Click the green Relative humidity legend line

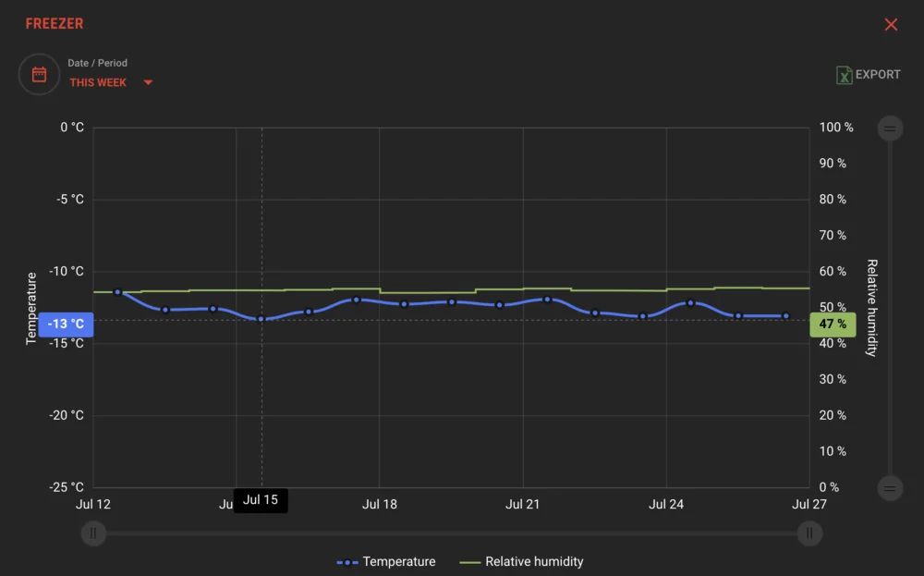(x=469, y=562)
